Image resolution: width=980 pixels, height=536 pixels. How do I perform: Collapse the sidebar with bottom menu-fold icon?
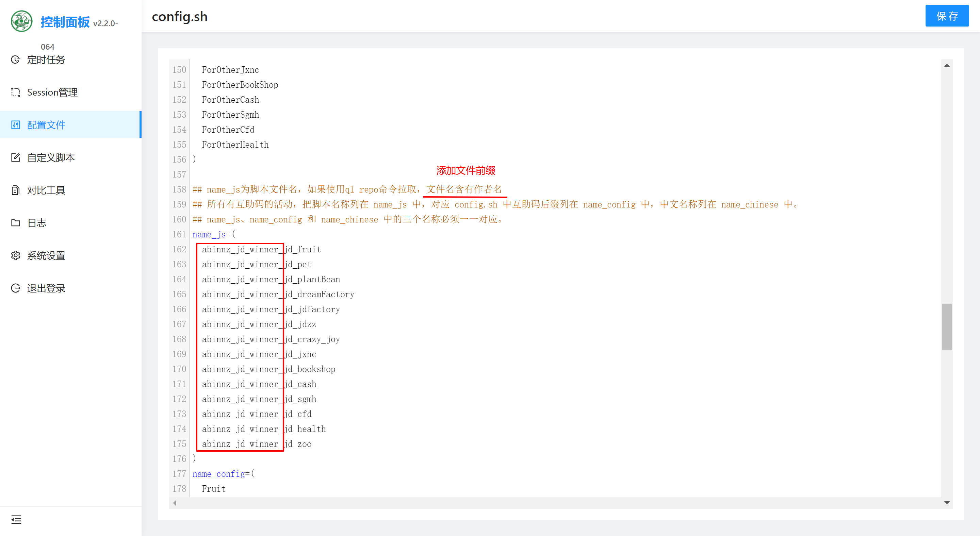tap(16, 520)
